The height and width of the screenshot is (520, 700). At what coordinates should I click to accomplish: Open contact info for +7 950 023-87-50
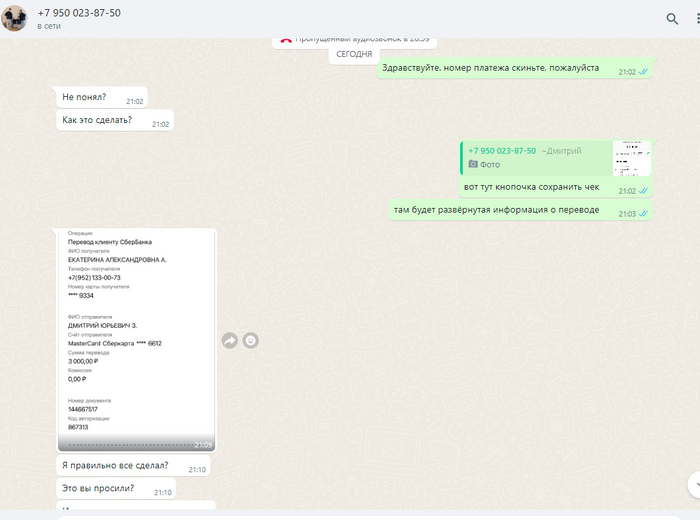79,13
